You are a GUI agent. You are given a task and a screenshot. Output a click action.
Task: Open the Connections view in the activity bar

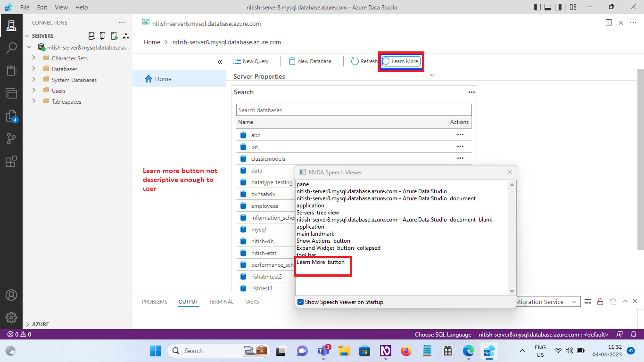[11, 25]
